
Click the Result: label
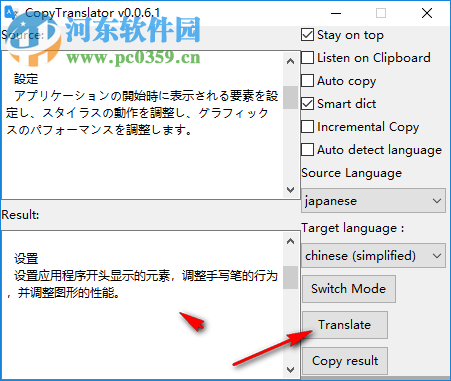click(20, 215)
